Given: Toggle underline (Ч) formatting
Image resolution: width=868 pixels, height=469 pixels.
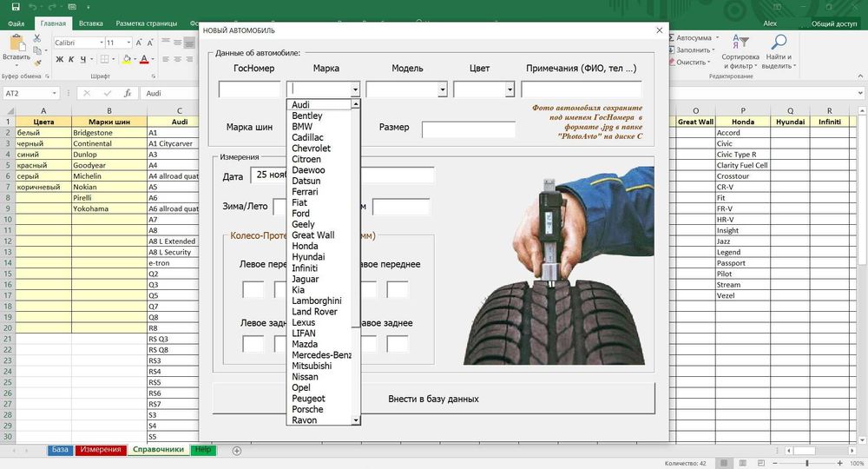Looking at the screenshot, I should (x=84, y=60).
